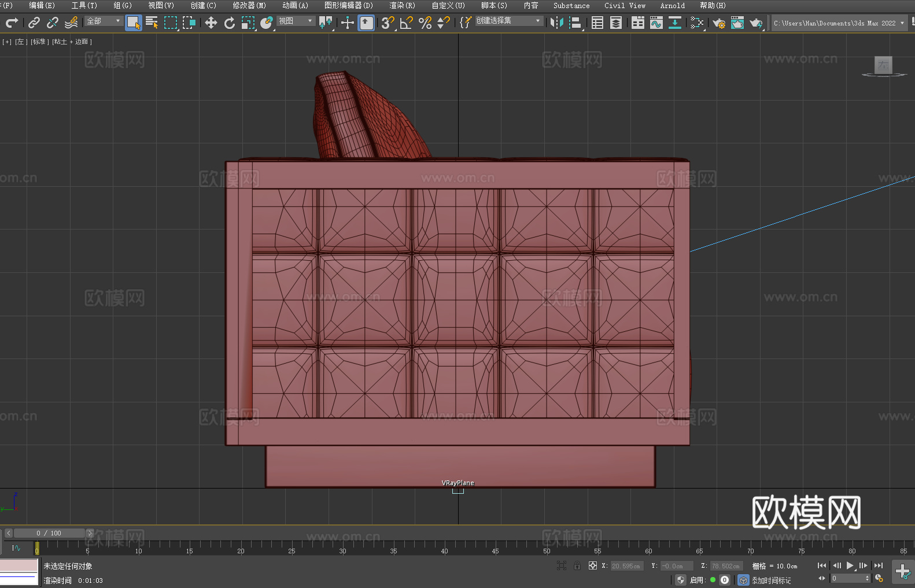Image resolution: width=915 pixels, height=588 pixels.
Task: Open the 全部 selection filter dropdown
Action: tap(104, 21)
